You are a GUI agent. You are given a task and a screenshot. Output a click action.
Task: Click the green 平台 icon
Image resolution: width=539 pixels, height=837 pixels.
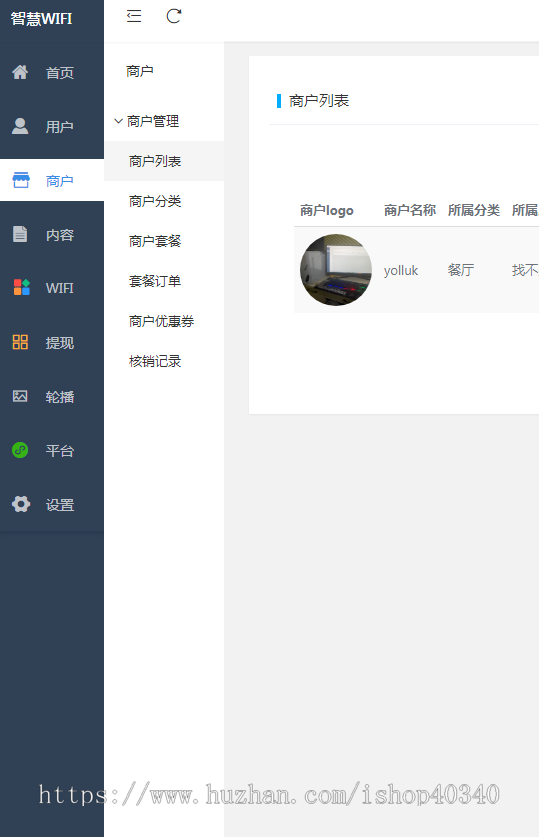tap(20, 450)
